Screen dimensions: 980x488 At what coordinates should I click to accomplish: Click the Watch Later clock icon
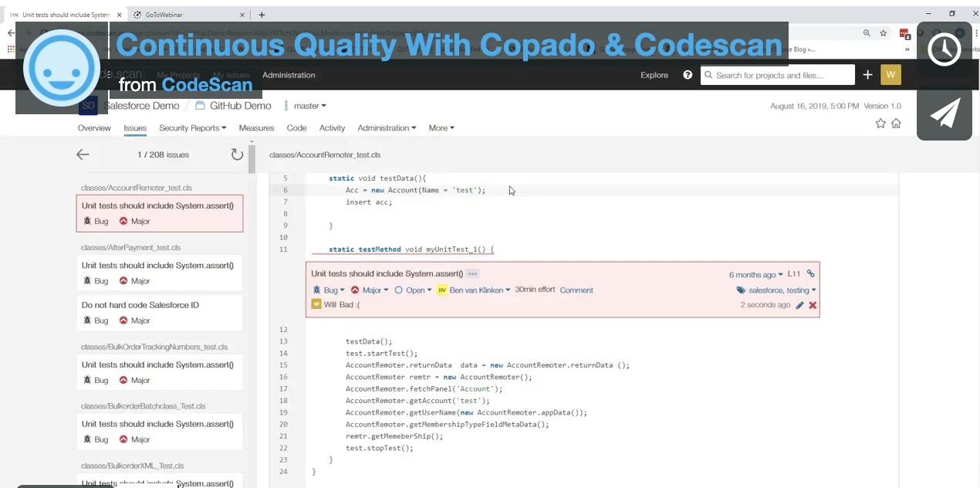[944, 49]
